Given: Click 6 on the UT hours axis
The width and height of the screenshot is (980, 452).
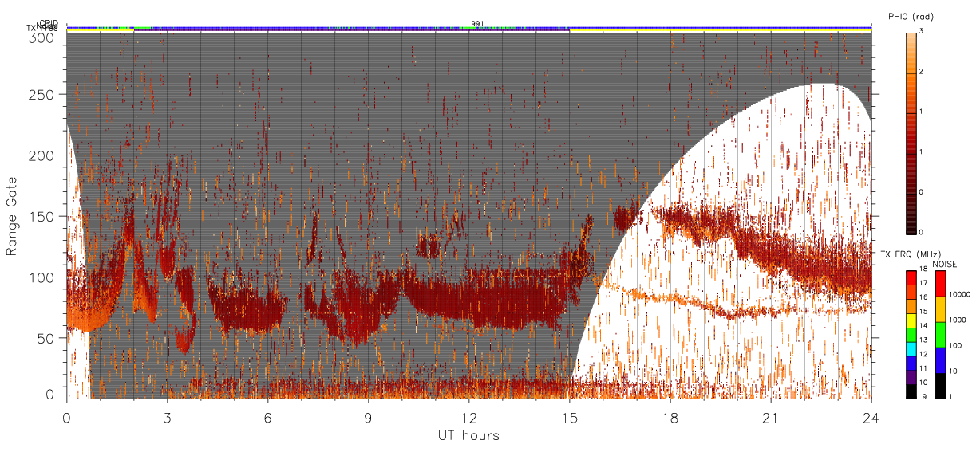Looking at the screenshot, I should tap(268, 418).
